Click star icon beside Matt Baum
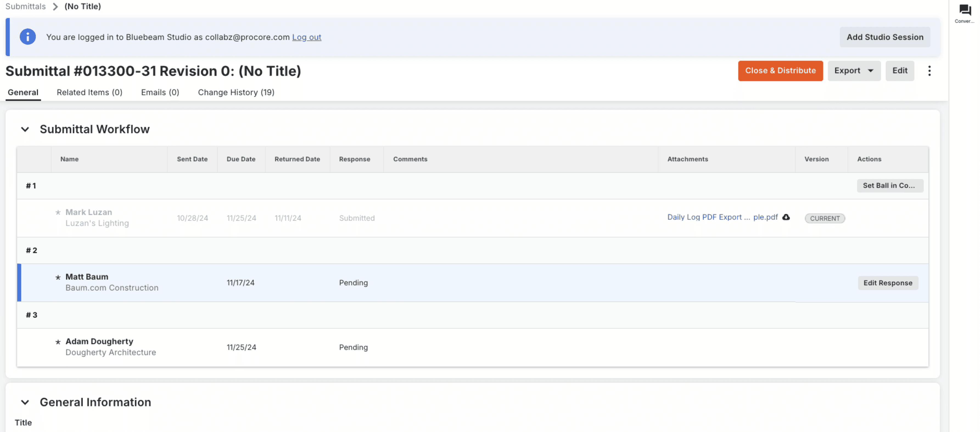Viewport: 980px width, 432px height. [x=58, y=277]
